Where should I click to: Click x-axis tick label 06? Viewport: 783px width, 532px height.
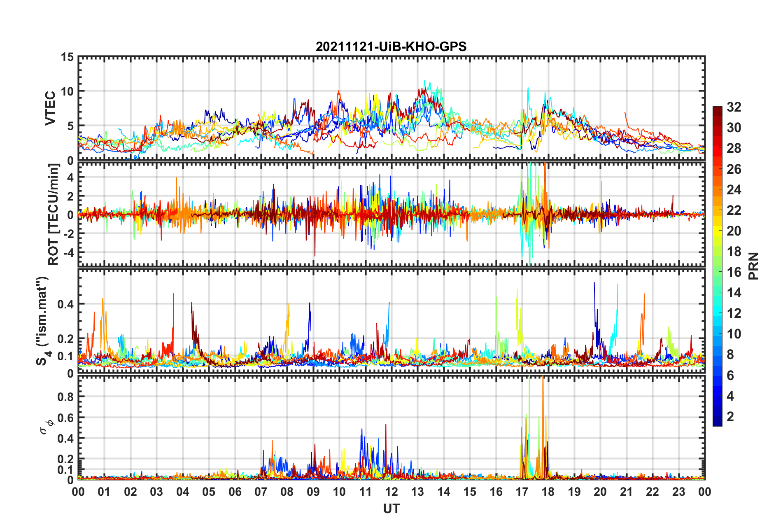click(x=235, y=492)
